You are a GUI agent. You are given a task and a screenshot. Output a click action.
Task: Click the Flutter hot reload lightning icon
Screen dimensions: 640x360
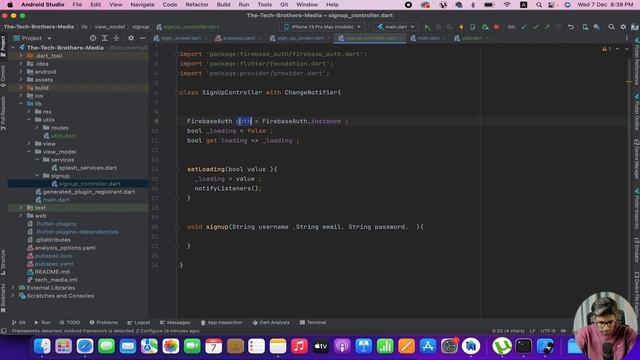(461, 27)
